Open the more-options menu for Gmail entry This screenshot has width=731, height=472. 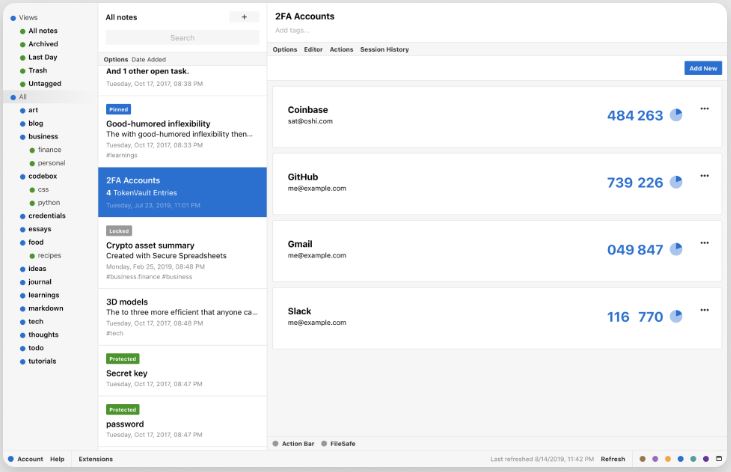704,243
